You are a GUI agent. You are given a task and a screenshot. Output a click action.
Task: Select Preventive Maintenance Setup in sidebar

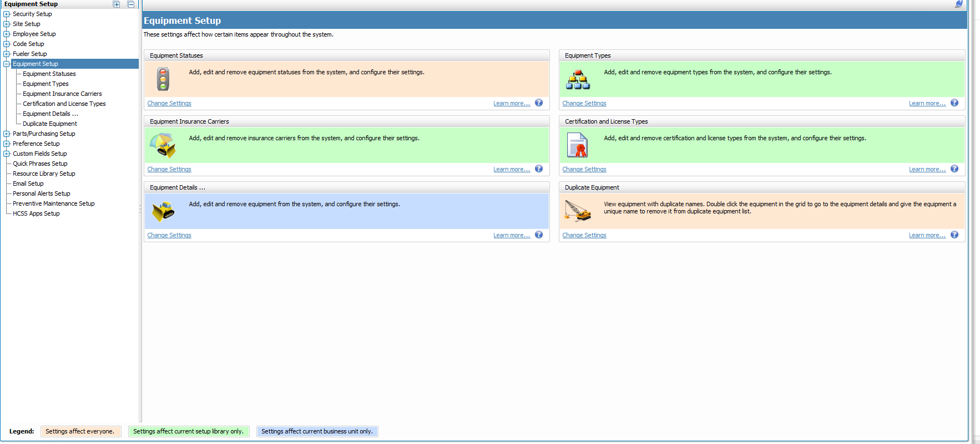(54, 204)
